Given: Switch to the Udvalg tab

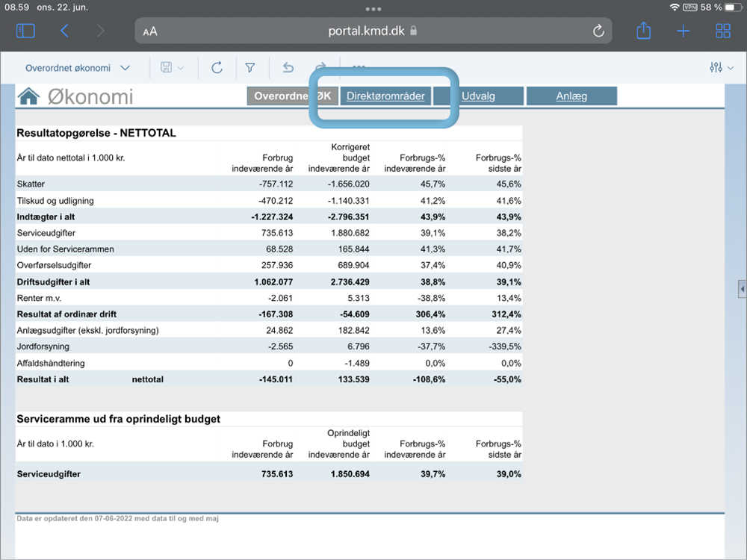Looking at the screenshot, I should click(478, 96).
